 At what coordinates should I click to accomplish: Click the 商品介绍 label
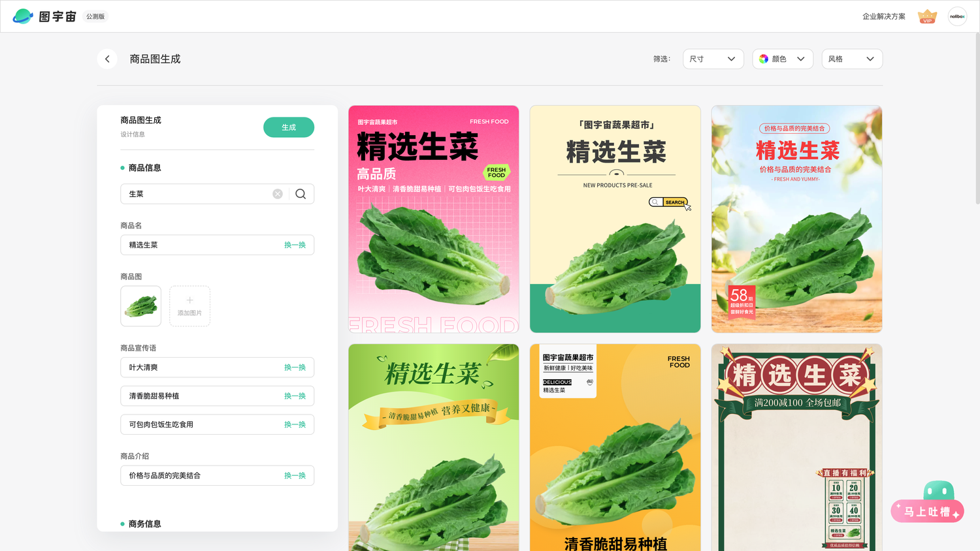coord(135,456)
